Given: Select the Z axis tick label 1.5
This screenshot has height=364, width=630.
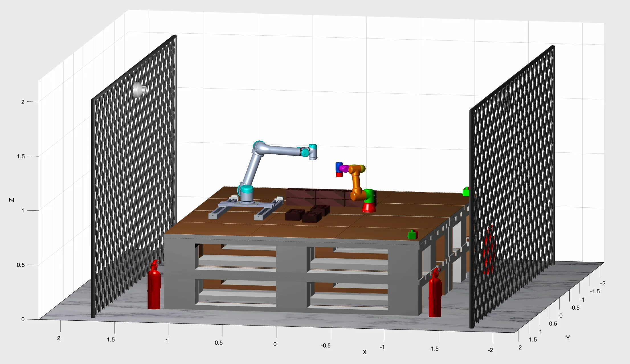Looking at the screenshot, I should pos(21,156).
